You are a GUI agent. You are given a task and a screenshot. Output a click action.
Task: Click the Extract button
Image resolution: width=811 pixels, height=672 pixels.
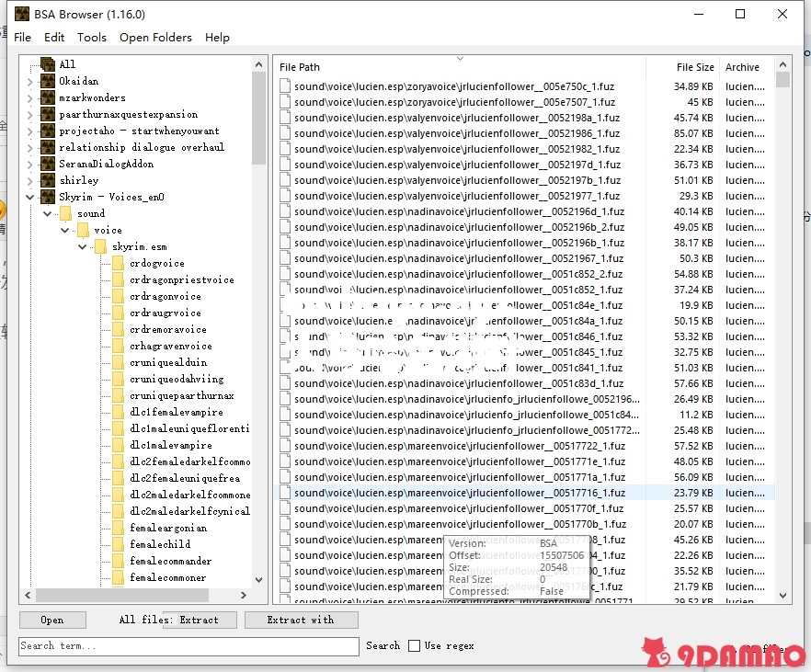[x=200, y=620]
